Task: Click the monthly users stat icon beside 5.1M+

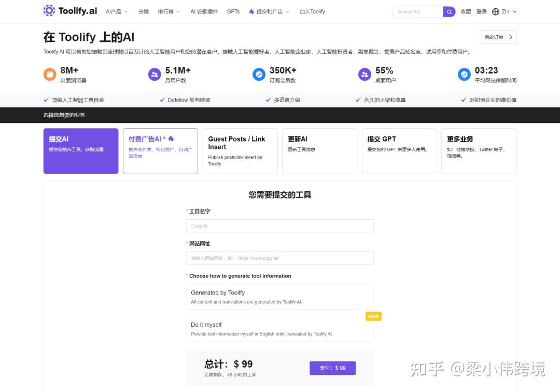Action: coord(154,74)
